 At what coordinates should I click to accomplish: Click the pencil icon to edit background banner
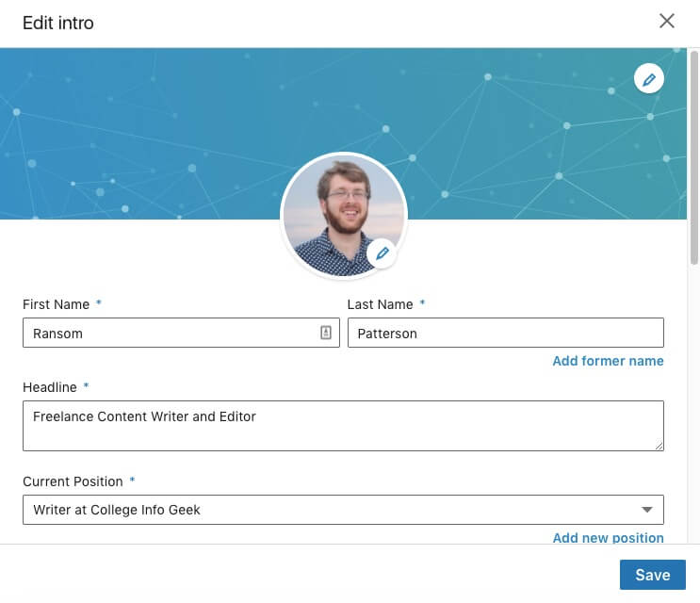coord(649,79)
